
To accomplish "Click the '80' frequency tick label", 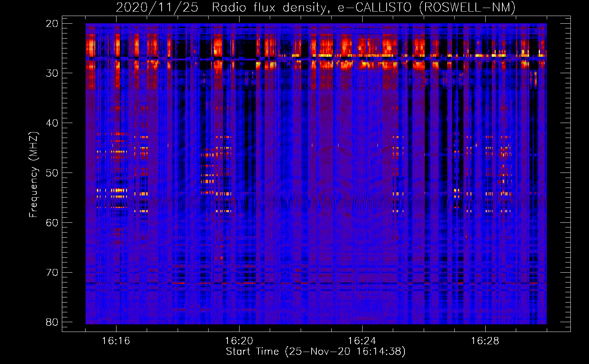I will pos(52,322).
